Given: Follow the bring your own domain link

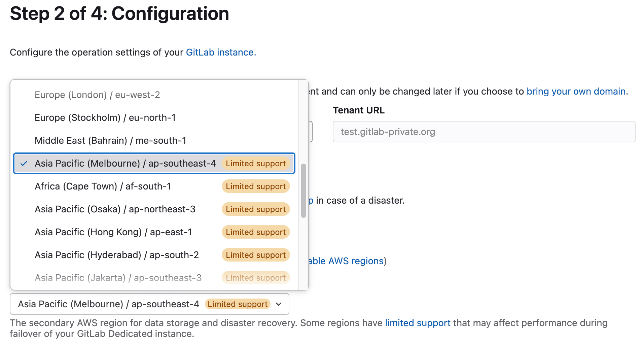Looking at the screenshot, I should (x=576, y=92).
